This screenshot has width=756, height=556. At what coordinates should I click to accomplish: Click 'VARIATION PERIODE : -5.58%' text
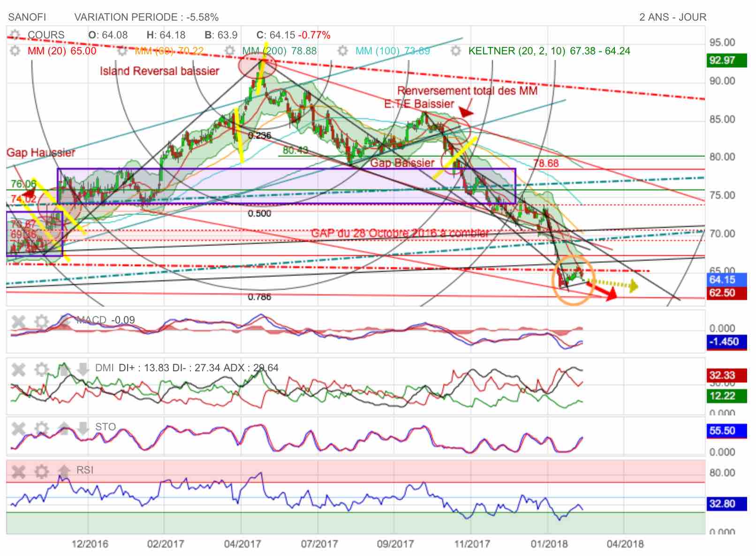146,17
